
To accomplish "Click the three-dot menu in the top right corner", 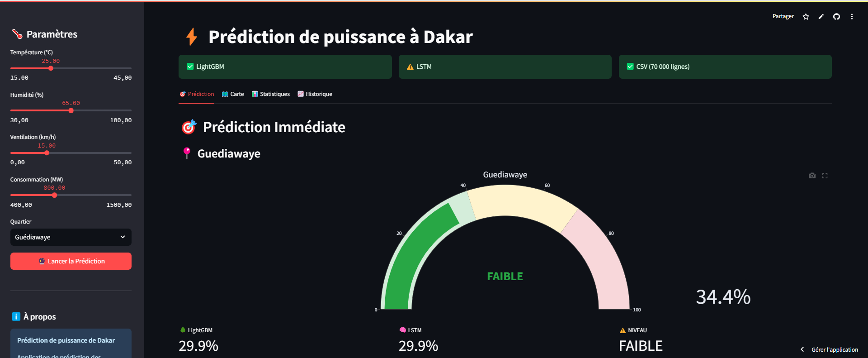I will [x=852, y=16].
